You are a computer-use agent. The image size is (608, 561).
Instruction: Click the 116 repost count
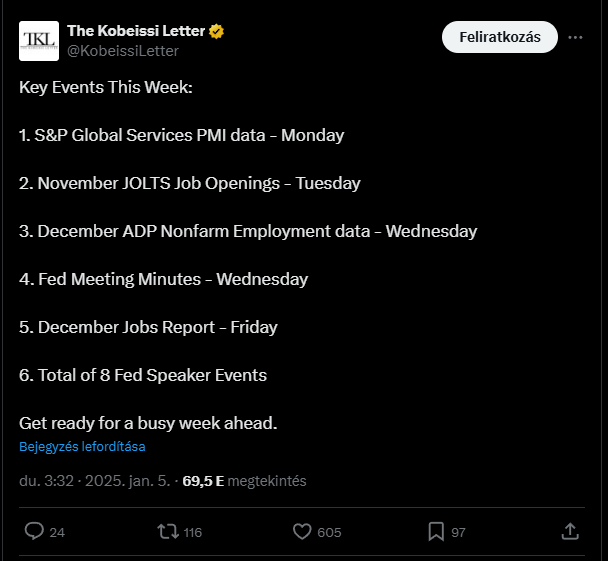[x=193, y=533]
